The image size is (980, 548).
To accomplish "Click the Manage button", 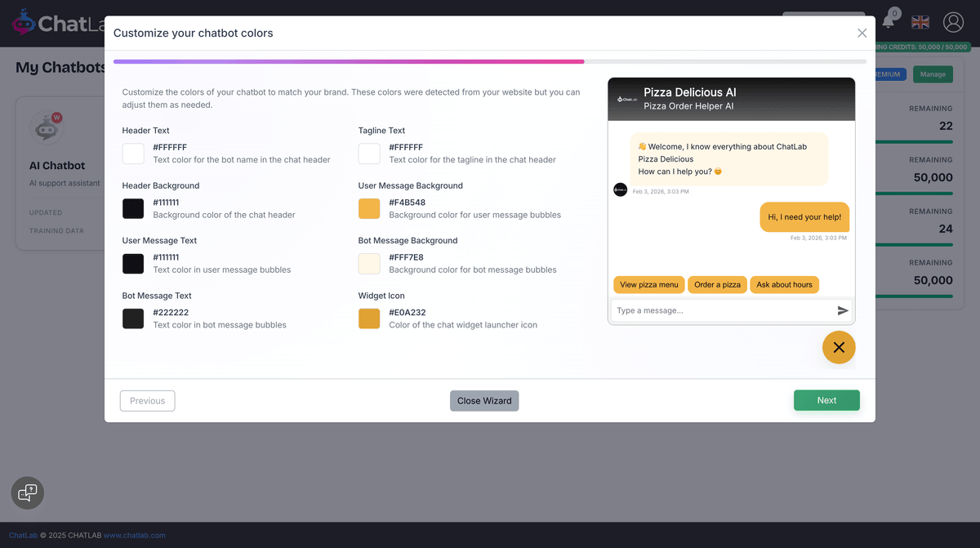I will coord(933,74).
